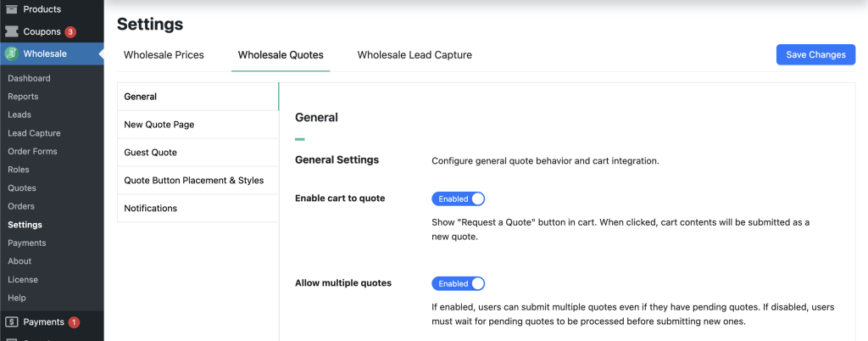Open Coupons notification badge showing 3

(x=70, y=32)
